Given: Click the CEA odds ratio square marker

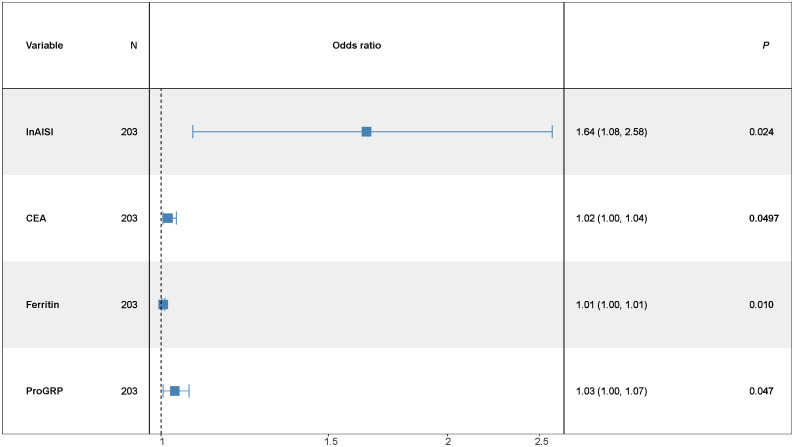Looking at the screenshot, I should pos(168,218).
